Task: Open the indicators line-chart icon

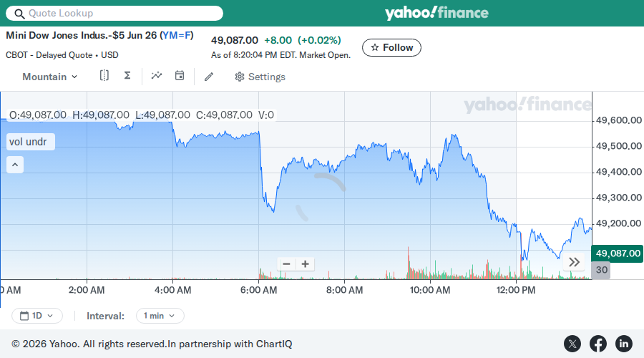Action: 157,76
